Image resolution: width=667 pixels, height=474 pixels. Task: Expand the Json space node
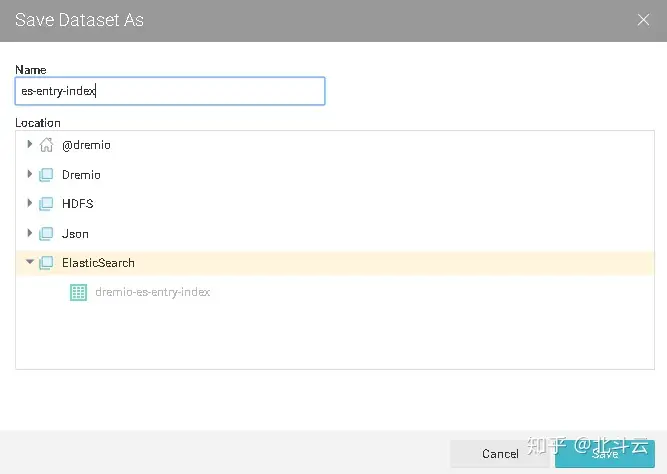coord(30,233)
